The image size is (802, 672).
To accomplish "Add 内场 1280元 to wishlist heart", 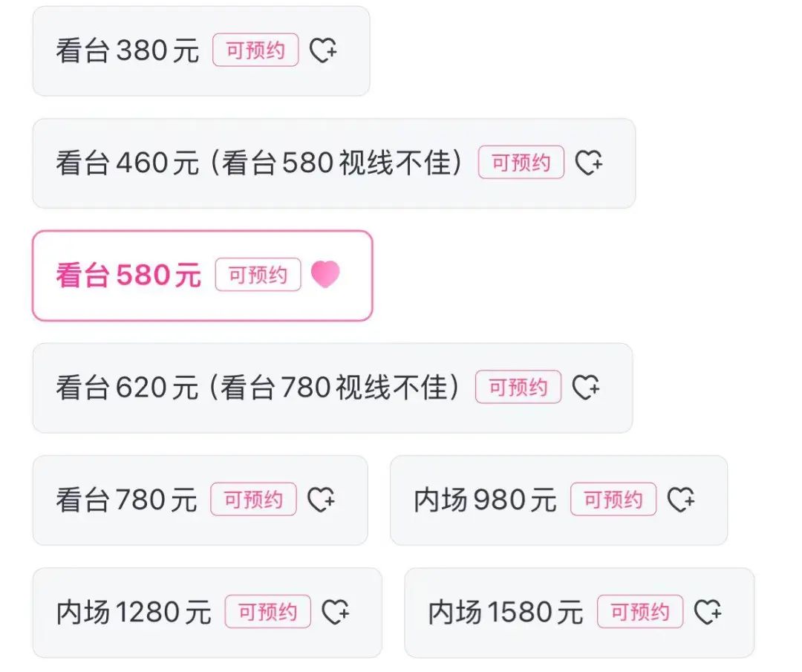I will click(x=336, y=612).
